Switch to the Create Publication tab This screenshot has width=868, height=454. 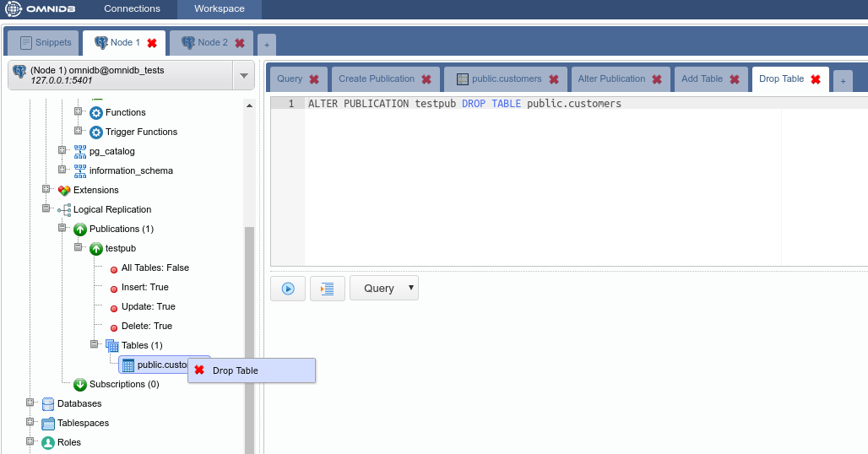coord(377,79)
